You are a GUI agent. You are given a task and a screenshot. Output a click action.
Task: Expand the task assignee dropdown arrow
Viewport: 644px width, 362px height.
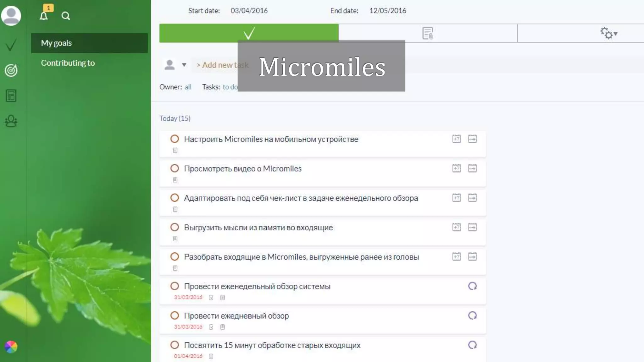point(184,65)
